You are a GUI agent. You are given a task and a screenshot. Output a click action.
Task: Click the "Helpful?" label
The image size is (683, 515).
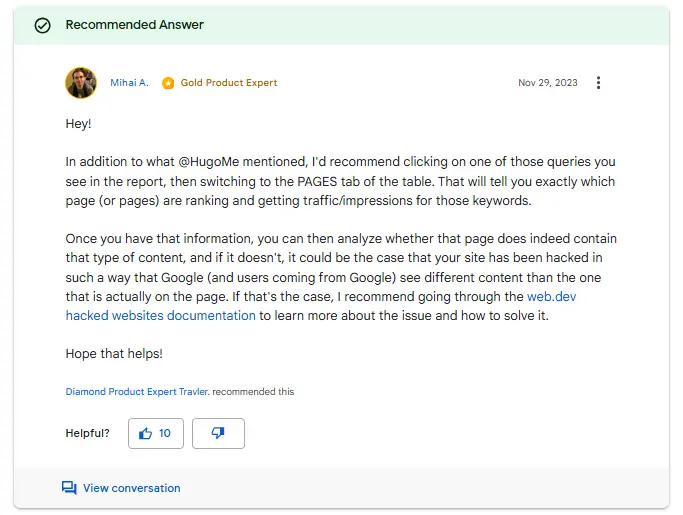(88, 433)
